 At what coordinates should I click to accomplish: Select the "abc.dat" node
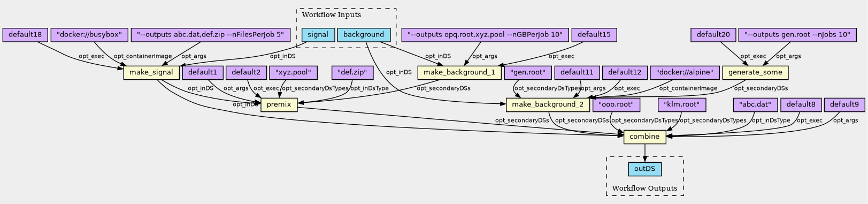click(755, 105)
